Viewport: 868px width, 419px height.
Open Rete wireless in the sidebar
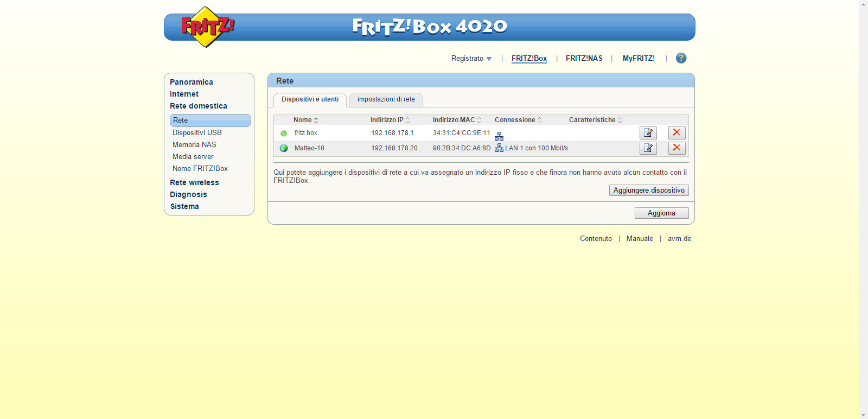[x=194, y=182]
